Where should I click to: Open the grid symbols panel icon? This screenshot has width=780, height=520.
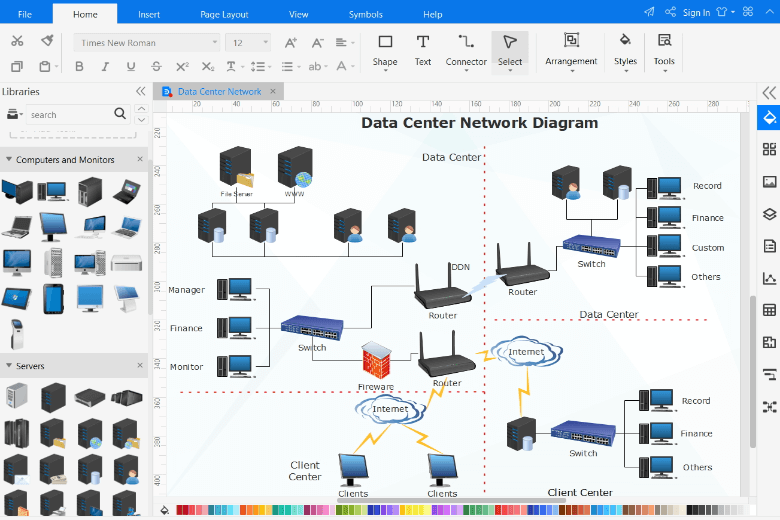pos(770,149)
